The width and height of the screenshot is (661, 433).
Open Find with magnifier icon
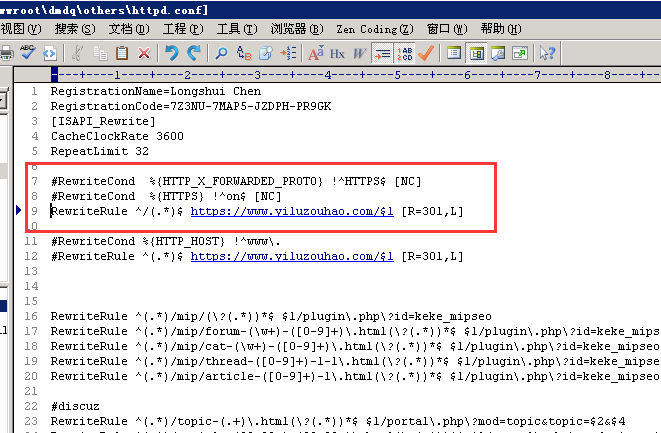pos(221,53)
